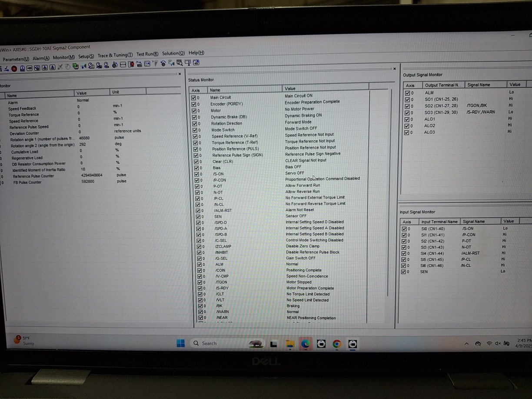Screen dimensions: 532x399
Task: Select the FB Pulse Counter row
Action: click(x=70, y=182)
